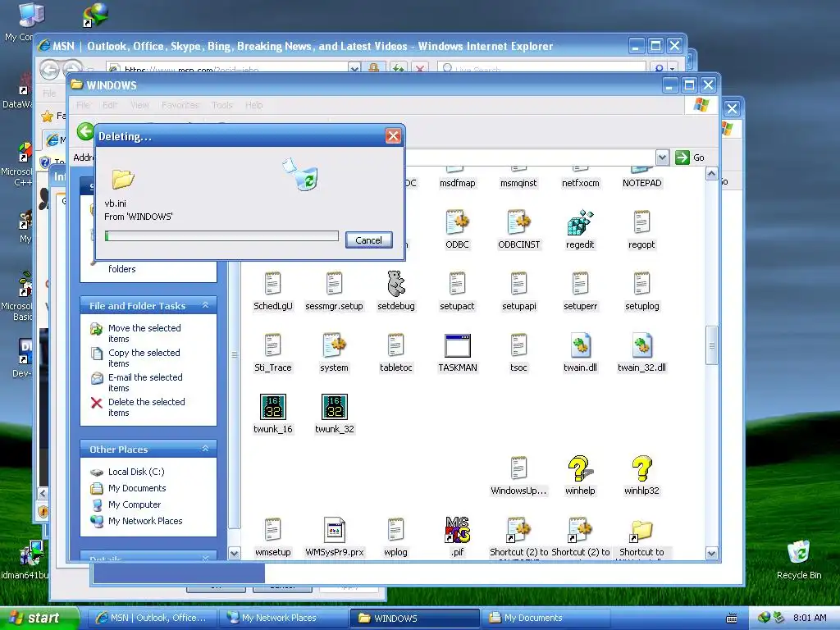Viewport: 840px width, 630px height.
Task: Select the ODBC settings file
Action: [x=457, y=223]
